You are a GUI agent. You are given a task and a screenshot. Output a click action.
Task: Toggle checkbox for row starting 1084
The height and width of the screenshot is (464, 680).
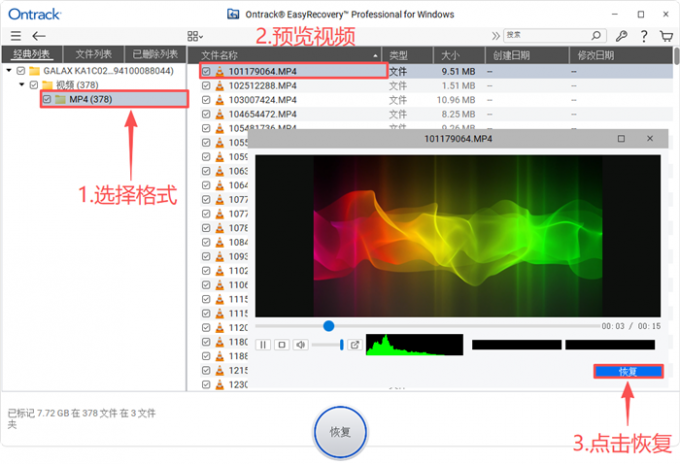click(x=206, y=242)
